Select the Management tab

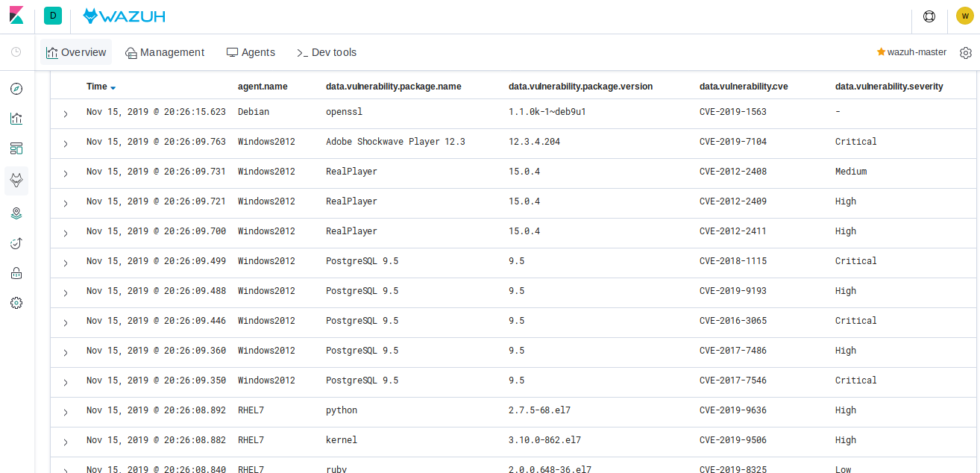[165, 52]
